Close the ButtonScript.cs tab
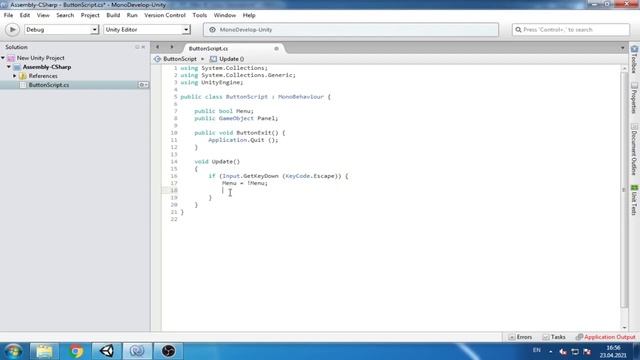Screen dimensions: 640x360 coord(276,49)
